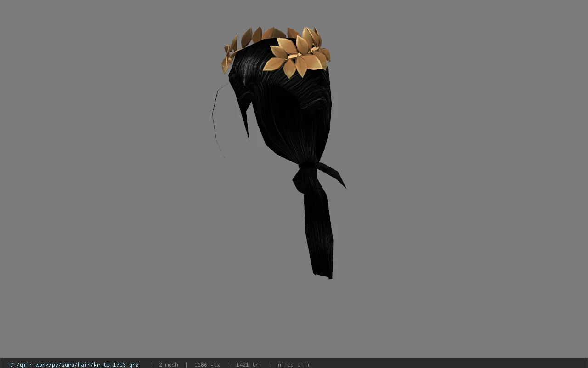
Task: Click the '2 mesh' status bar entry
Action: (x=168, y=365)
